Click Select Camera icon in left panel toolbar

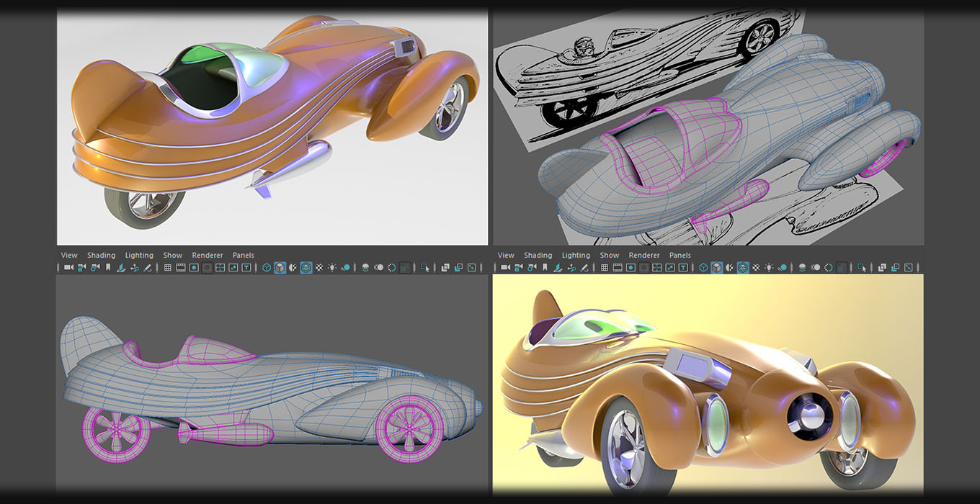pyautogui.click(x=68, y=267)
